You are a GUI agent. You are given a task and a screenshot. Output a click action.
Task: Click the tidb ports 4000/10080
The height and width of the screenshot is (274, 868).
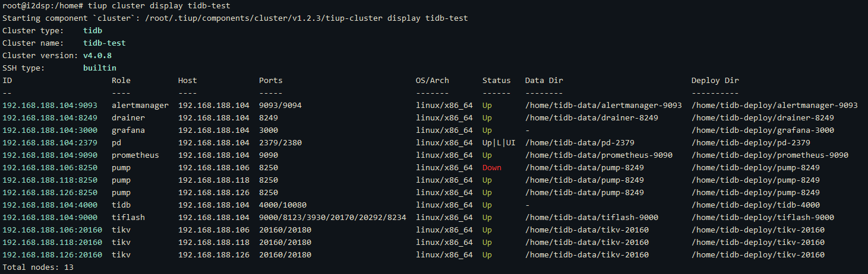point(283,205)
